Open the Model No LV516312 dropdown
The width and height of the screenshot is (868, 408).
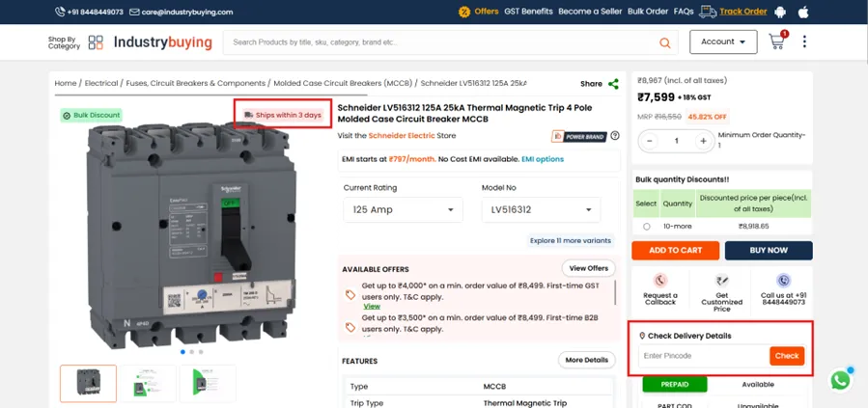(x=541, y=209)
